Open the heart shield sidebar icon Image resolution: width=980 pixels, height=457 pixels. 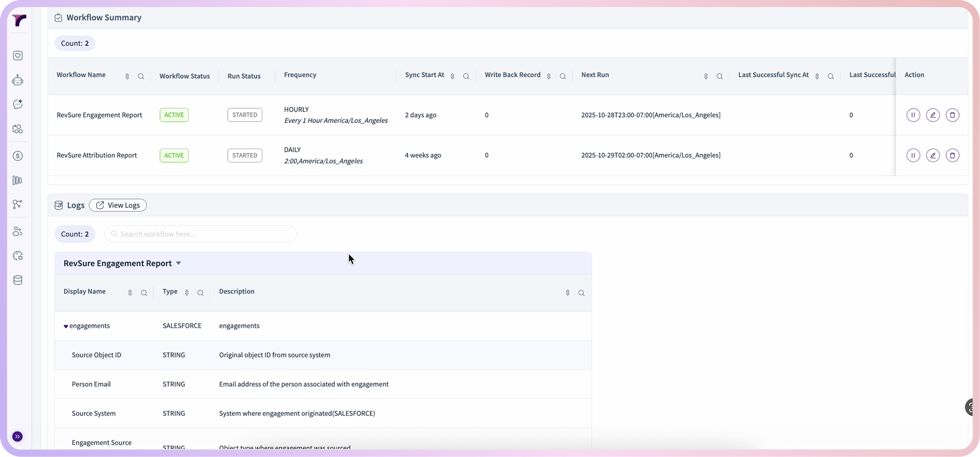[18, 56]
